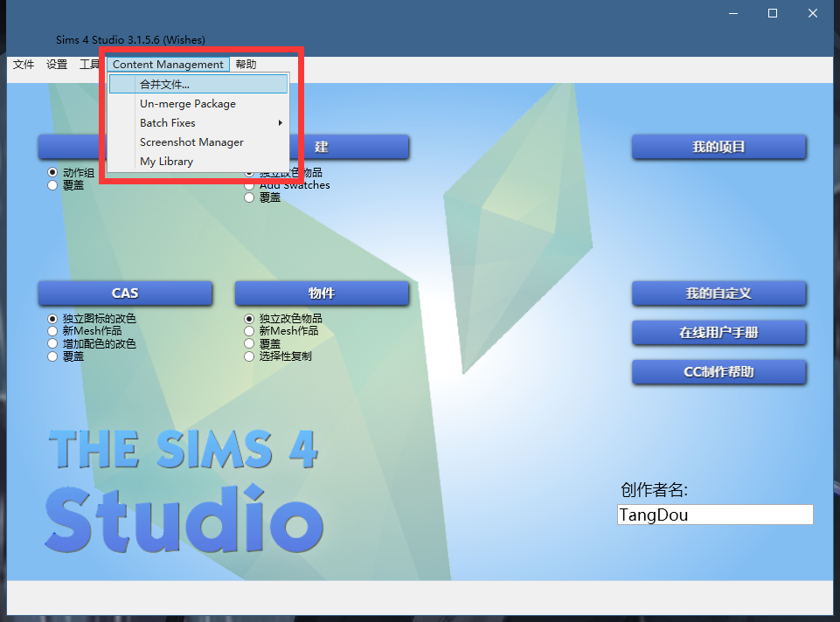Select the 动作组 radio button

coord(52,172)
